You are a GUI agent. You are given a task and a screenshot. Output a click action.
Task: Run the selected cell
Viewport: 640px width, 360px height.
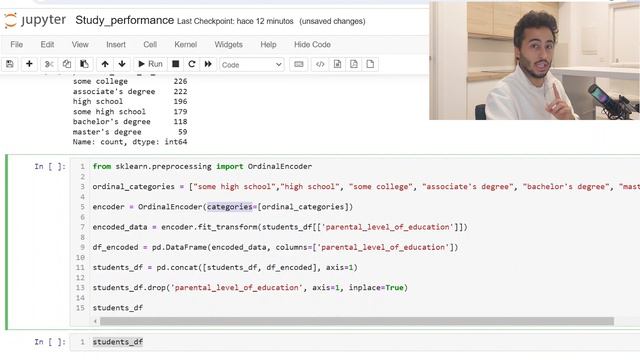[x=150, y=64]
